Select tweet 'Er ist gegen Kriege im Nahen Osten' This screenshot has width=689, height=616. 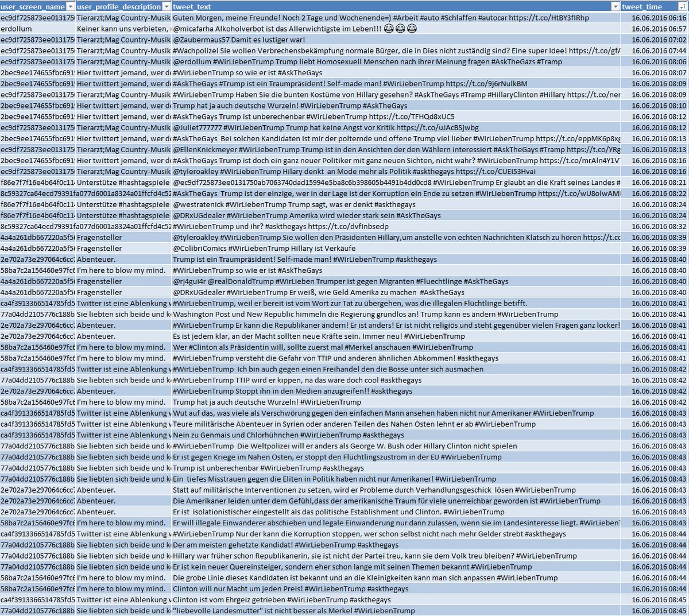396,457
